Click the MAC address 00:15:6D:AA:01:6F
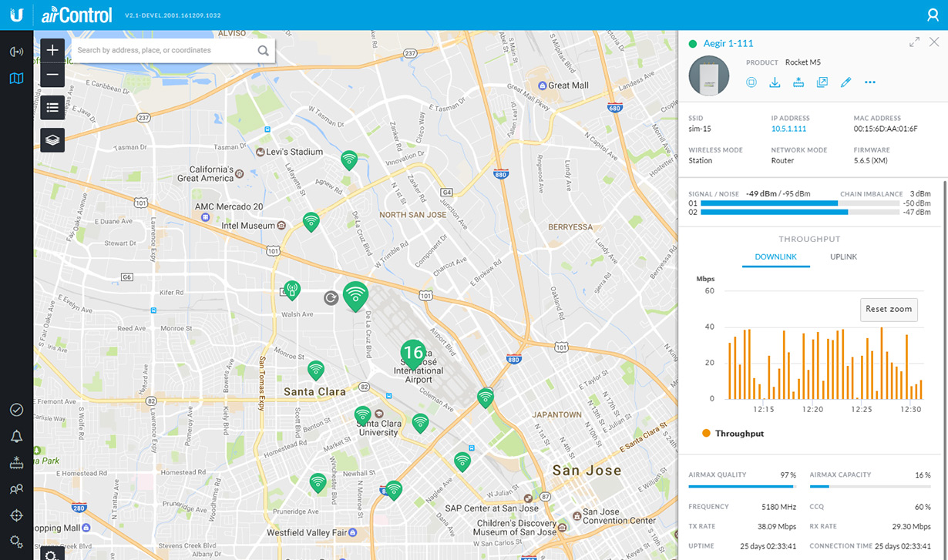This screenshot has height=560, width=948. pos(885,129)
